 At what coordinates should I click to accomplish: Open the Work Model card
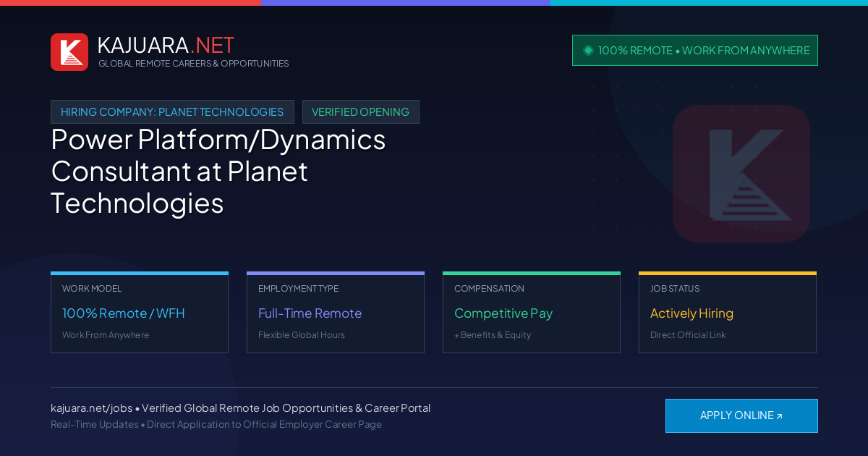coord(140,313)
